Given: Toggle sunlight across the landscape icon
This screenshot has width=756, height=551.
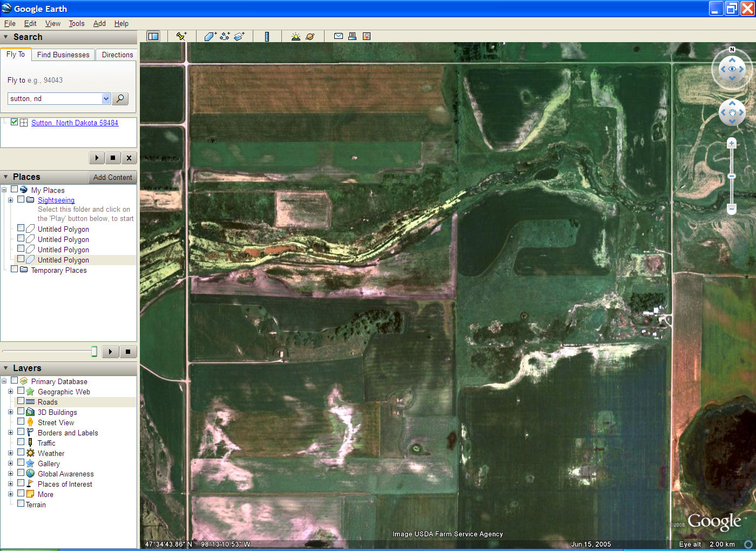Looking at the screenshot, I should tap(295, 36).
